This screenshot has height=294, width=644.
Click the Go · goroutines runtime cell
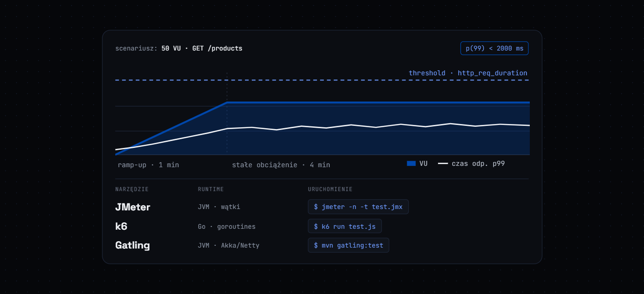coord(227,226)
